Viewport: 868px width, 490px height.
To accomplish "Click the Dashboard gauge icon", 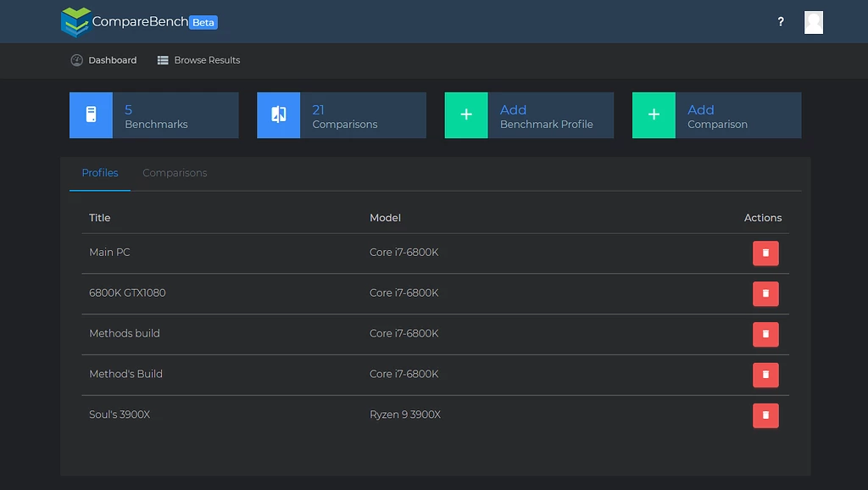I will [77, 60].
